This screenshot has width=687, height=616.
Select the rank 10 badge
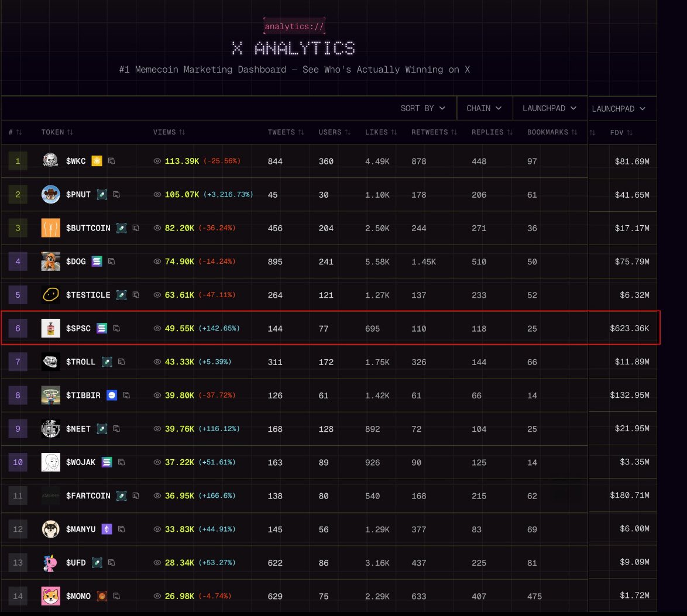pyautogui.click(x=18, y=462)
